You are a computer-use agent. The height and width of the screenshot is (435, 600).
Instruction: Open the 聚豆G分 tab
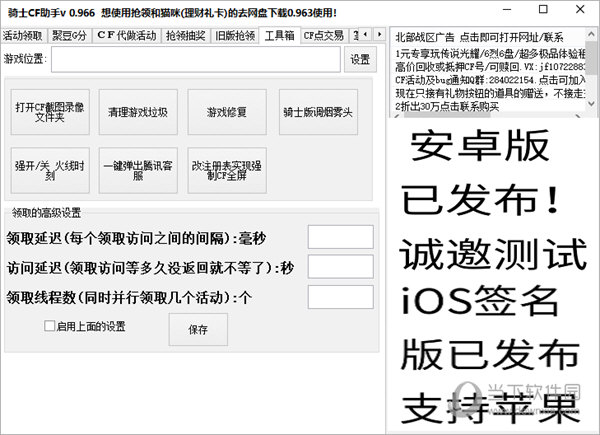pos(70,36)
